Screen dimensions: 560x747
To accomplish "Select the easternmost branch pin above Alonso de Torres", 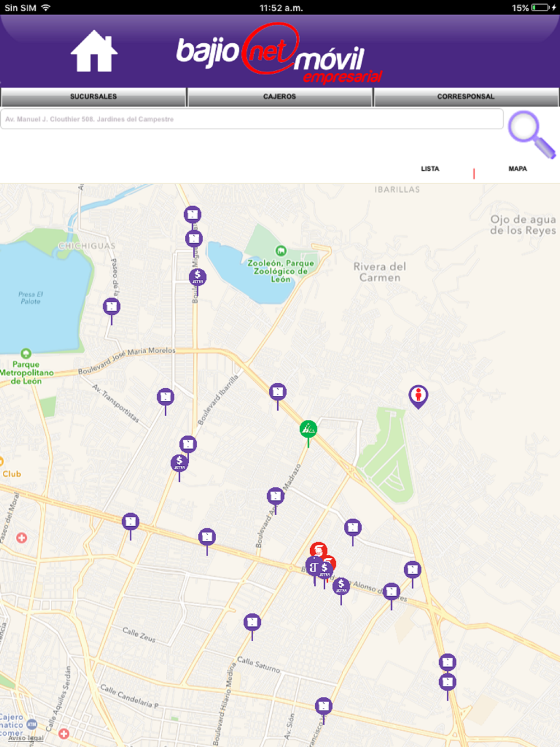I will point(412,570).
